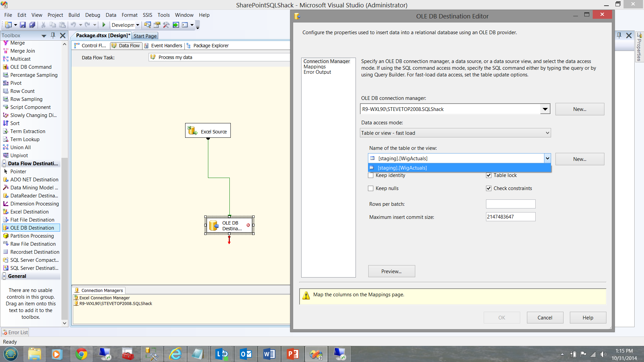Uncheck the Table lock checkbox
Screen dimensions: 644x362
click(489, 175)
